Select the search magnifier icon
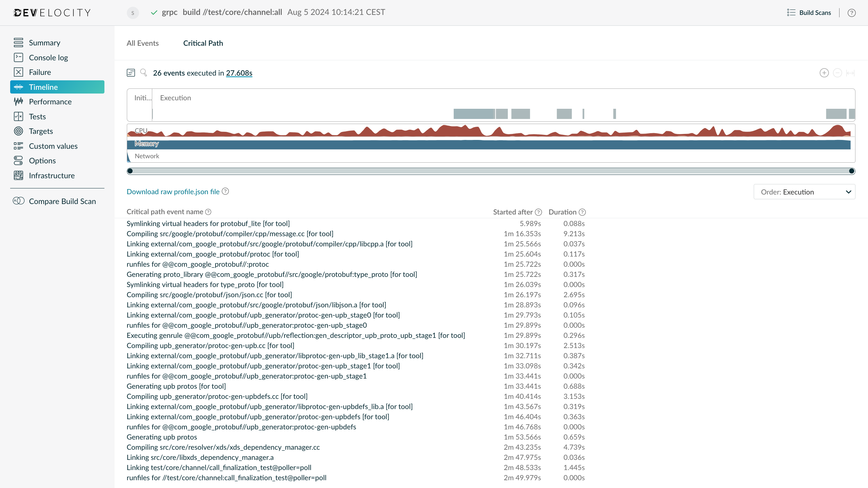This screenshot has width=868, height=488. 144,73
